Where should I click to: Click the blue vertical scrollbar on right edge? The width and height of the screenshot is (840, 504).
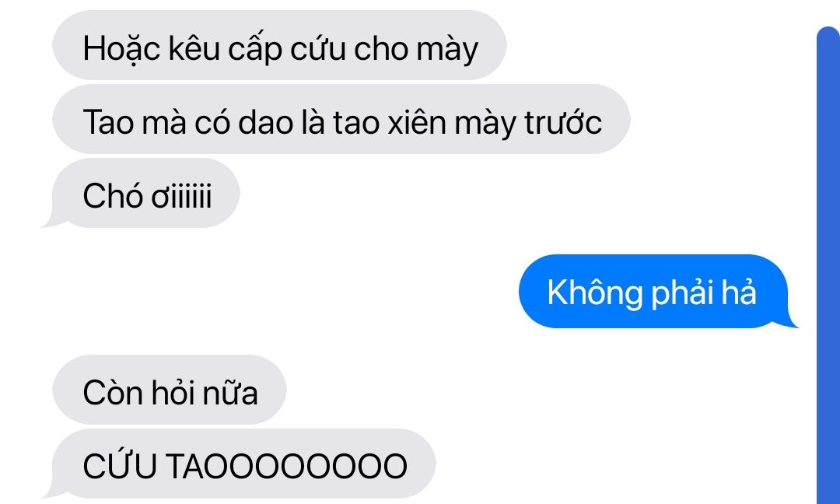tap(828, 265)
